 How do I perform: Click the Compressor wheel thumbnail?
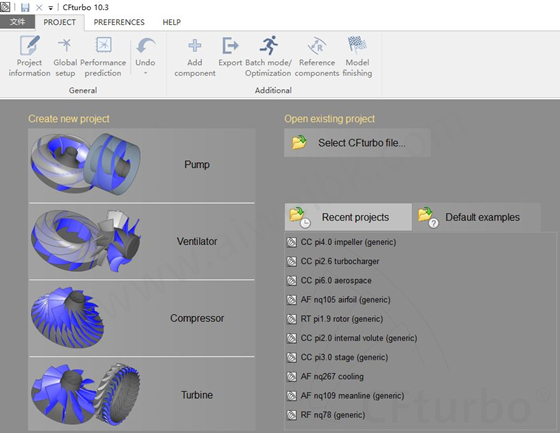click(x=68, y=318)
